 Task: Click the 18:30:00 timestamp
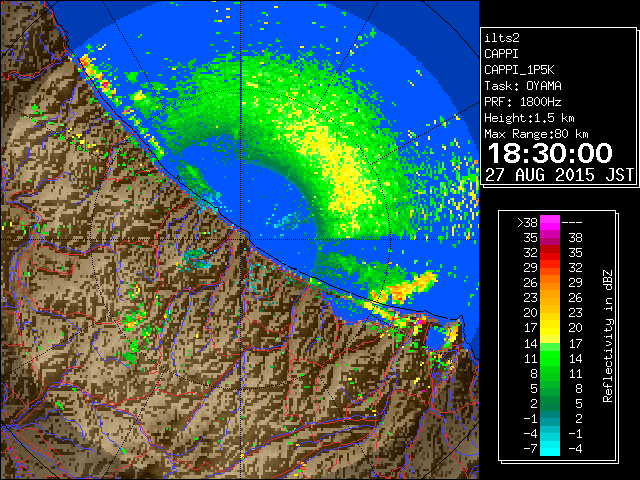(x=550, y=153)
